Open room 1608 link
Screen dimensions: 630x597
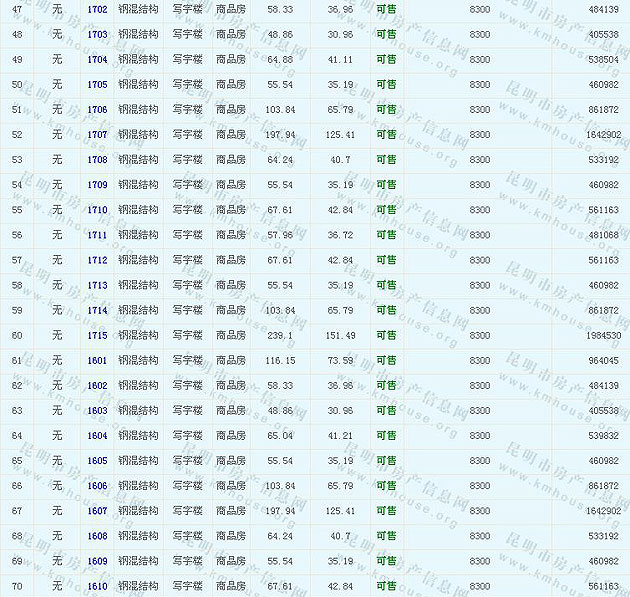(x=97, y=536)
